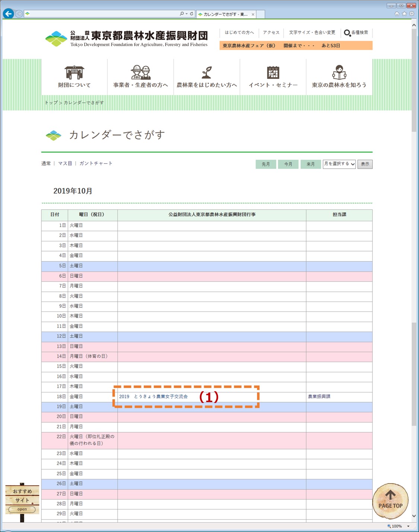Click the 東京都農林水産振興財団 logo
Image resolution: width=419 pixels, height=532 pixels.
(126, 39)
